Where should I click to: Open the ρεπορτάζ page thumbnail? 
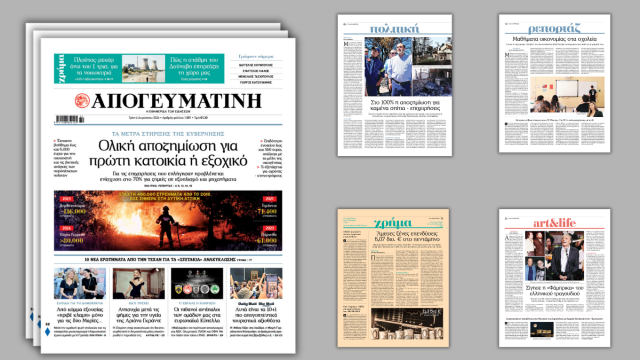555,84
